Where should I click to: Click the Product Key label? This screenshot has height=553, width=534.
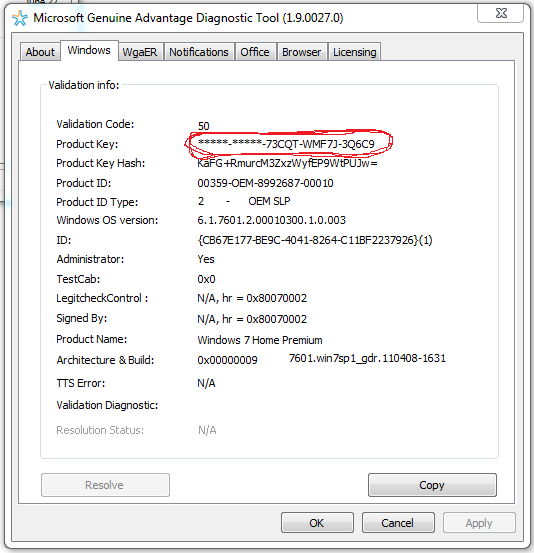pos(87,144)
